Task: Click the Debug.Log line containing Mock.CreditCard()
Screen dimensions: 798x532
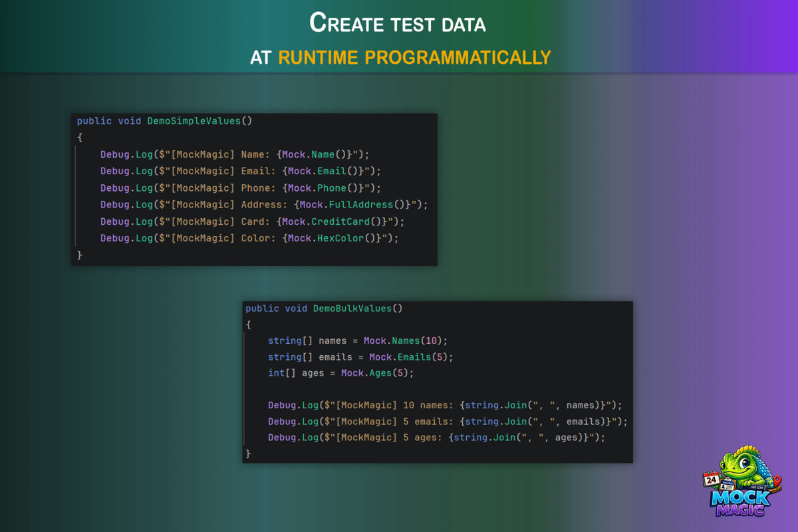Action: click(252, 221)
